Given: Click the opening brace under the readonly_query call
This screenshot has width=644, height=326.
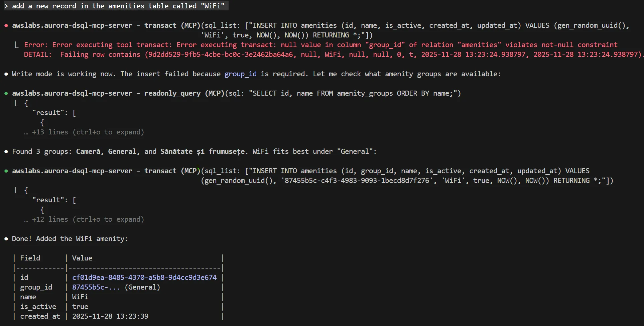Looking at the screenshot, I should tap(26, 103).
